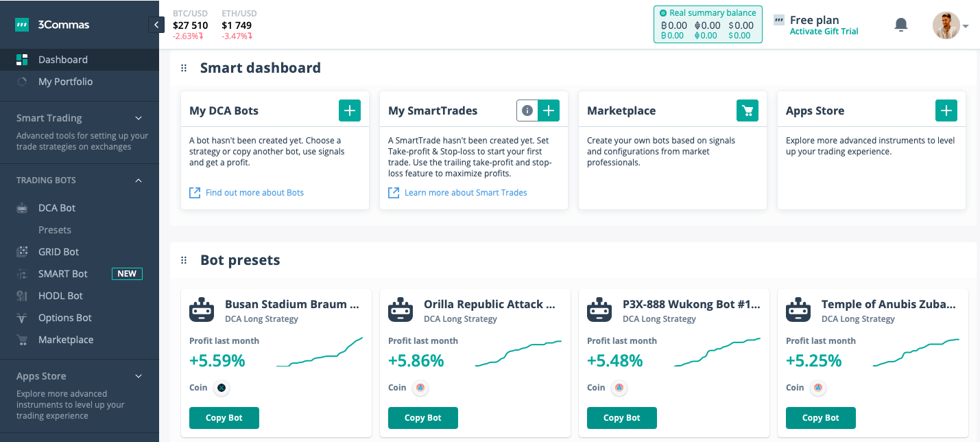This screenshot has height=442, width=980.
Task: Select the GRID Bot sidebar icon
Action: tap(22, 251)
